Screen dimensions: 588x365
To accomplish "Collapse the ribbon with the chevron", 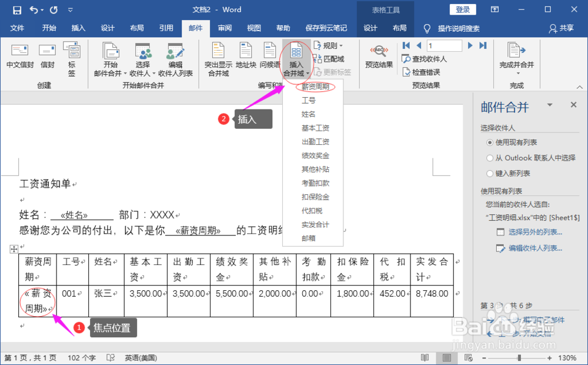I will [x=580, y=87].
